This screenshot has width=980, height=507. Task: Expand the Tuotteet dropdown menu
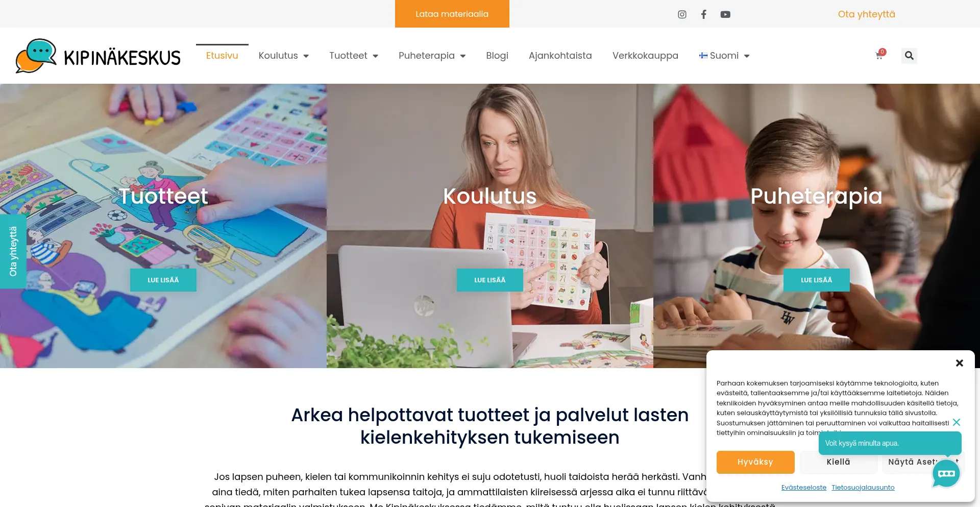[x=354, y=56]
